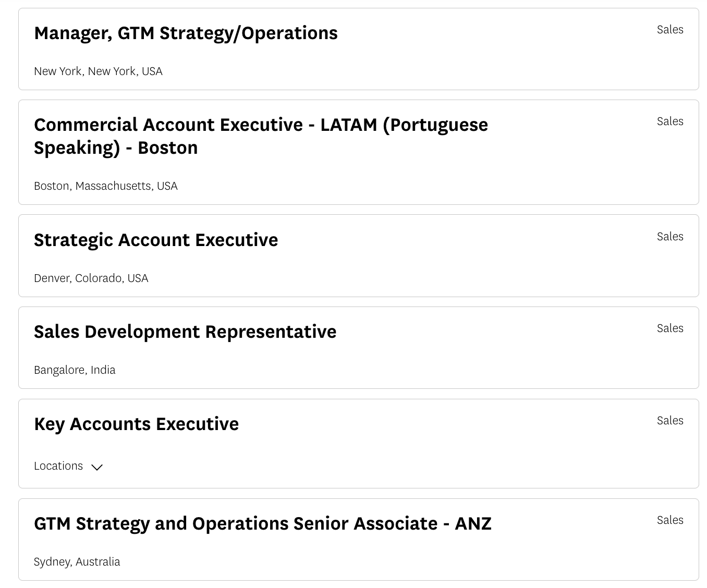Click Sales beside Strategic Account Executive
This screenshot has height=588, width=707.
[x=670, y=236]
